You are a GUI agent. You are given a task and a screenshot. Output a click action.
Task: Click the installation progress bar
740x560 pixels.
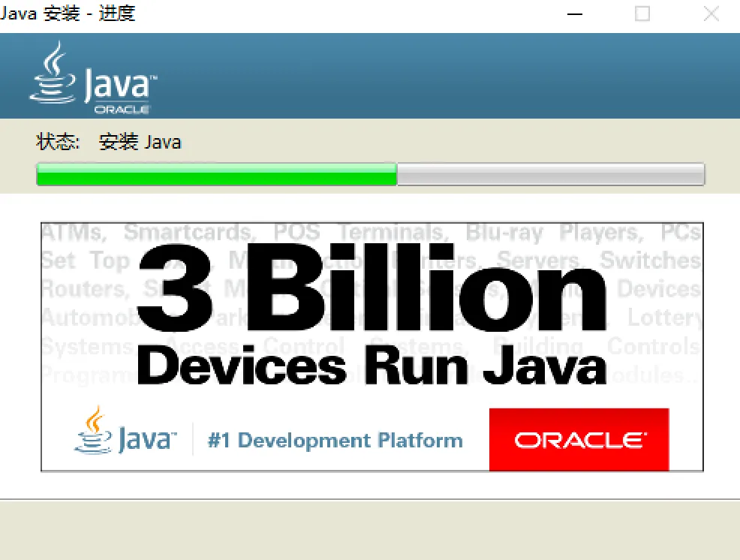[x=371, y=174]
